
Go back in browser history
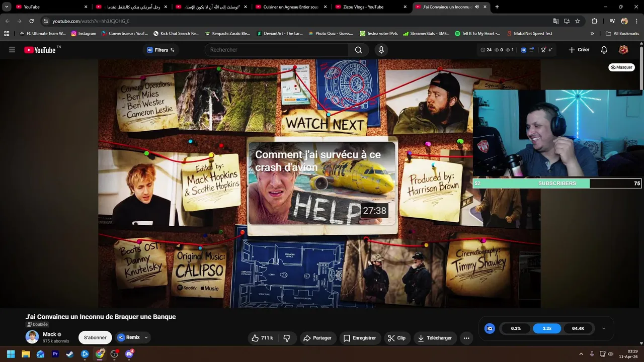pyautogui.click(x=7, y=21)
